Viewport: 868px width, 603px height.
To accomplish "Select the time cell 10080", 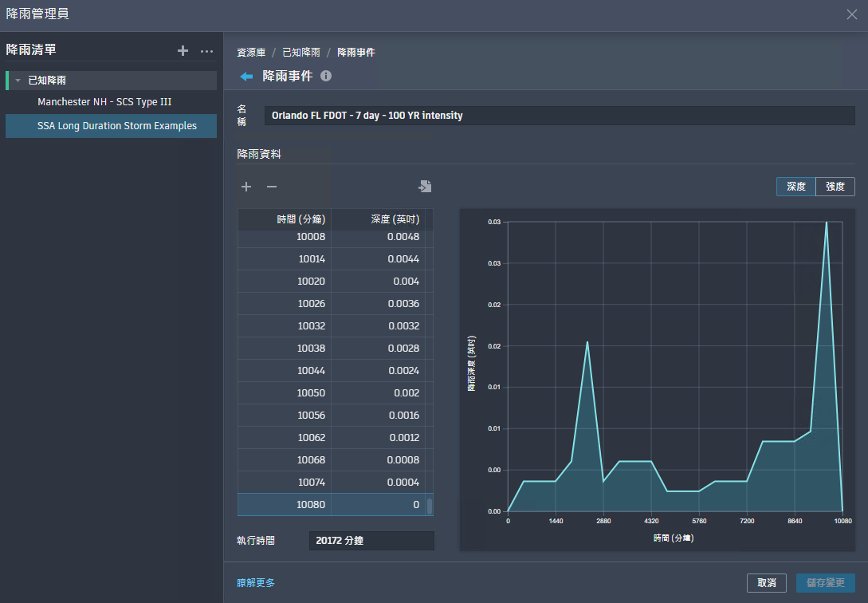I will [285, 504].
